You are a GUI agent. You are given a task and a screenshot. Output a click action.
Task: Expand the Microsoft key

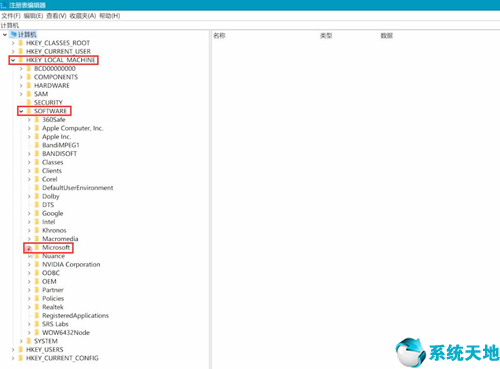click(29, 248)
